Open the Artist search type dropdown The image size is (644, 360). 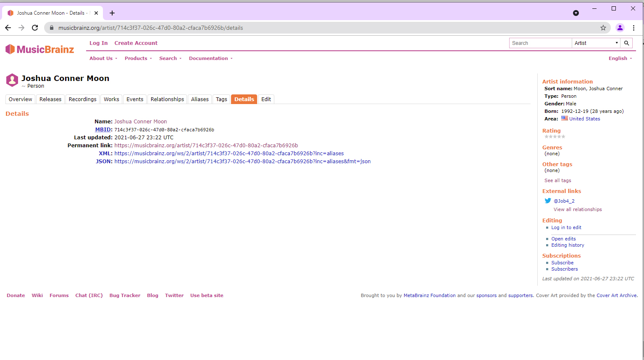tap(596, 43)
